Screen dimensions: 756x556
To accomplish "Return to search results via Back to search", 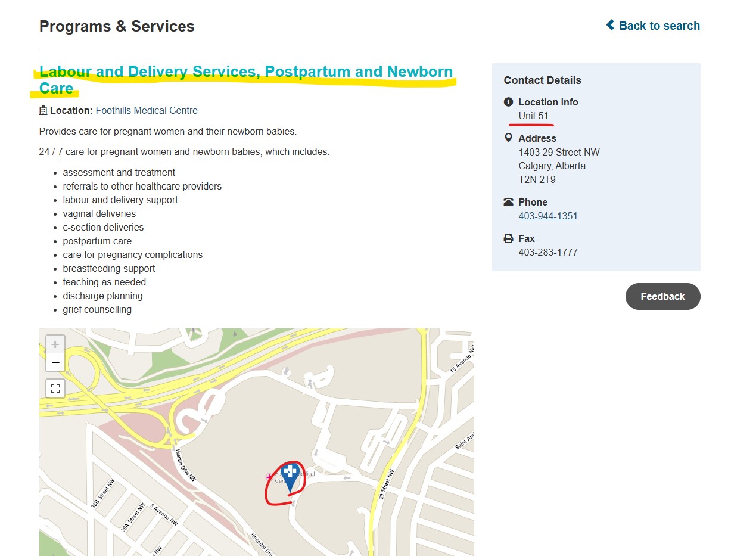I will [x=658, y=26].
